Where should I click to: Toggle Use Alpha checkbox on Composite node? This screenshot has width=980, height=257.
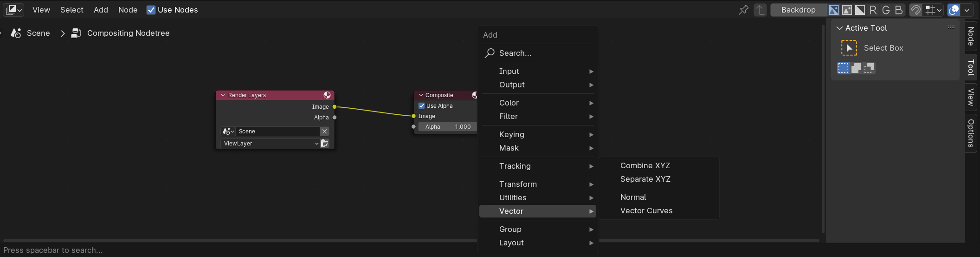[422, 105]
